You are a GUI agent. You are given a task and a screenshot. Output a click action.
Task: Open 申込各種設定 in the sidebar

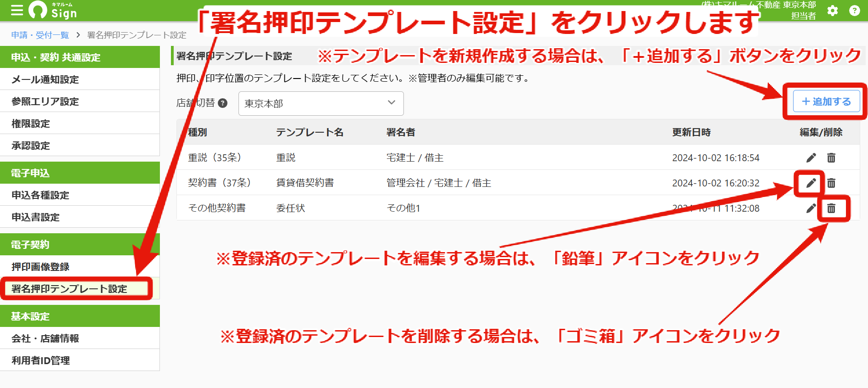pyautogui.click(x=80, y=195)
